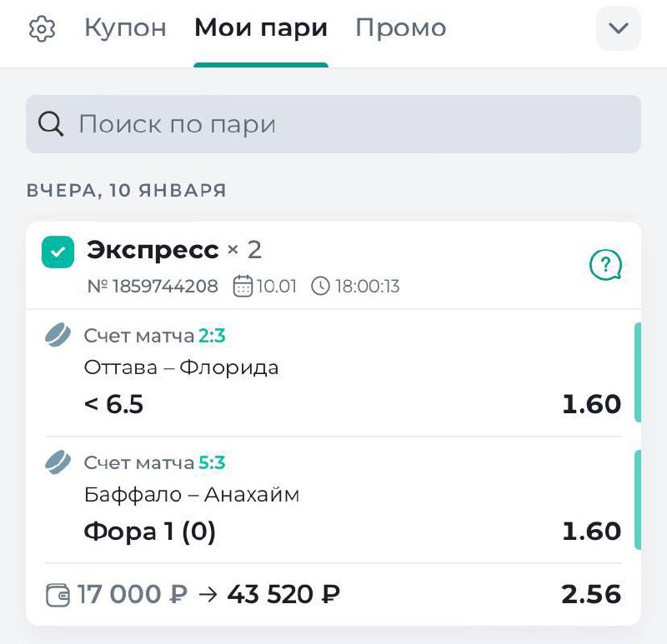Click the calendar icon near 10.01

[243, 287]
